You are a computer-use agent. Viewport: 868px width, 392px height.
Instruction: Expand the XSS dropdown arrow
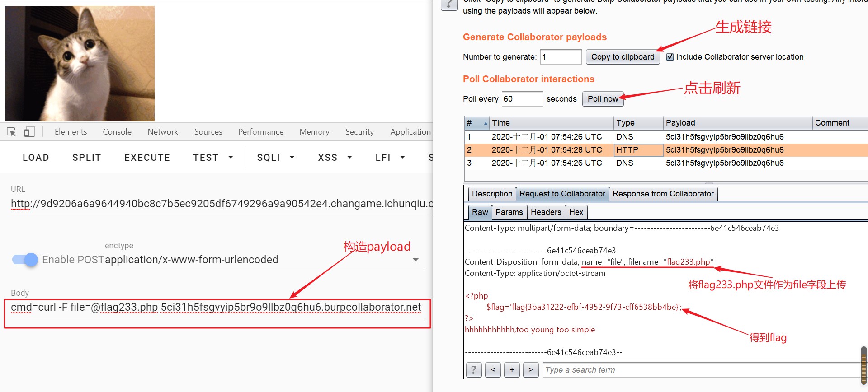point(349,158)
